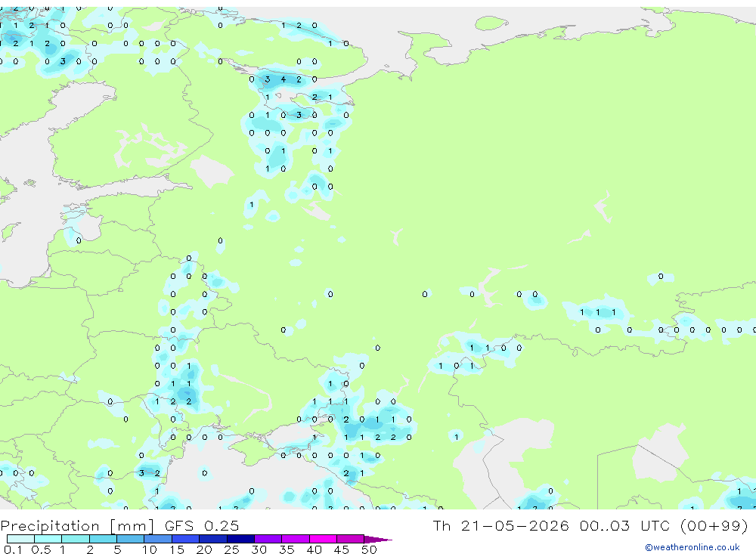Select the 15–20 mm legend color box
Image resolution: width=756 pixels, height=554 pixels.
pos(186,539)
